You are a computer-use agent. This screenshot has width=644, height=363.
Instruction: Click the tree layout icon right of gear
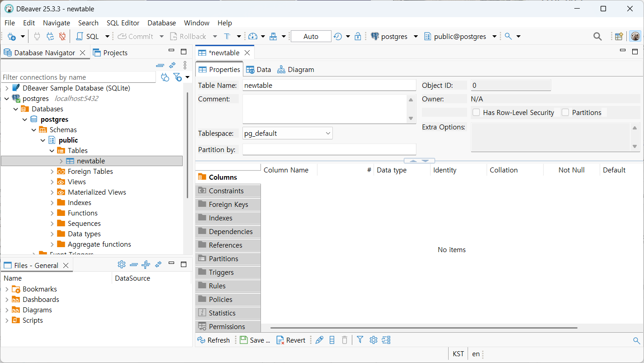point(386,340)
